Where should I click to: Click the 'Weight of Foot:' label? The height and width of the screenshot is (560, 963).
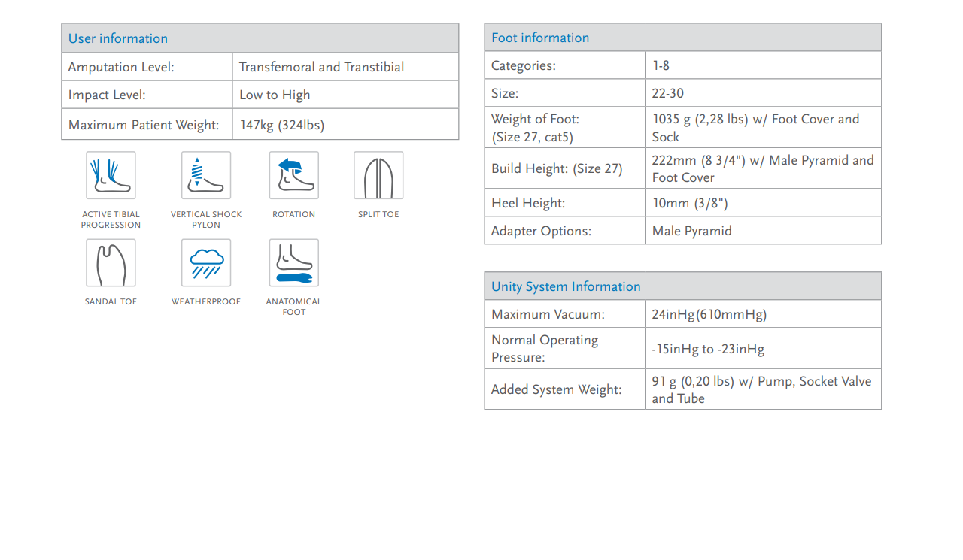[535, 119]
